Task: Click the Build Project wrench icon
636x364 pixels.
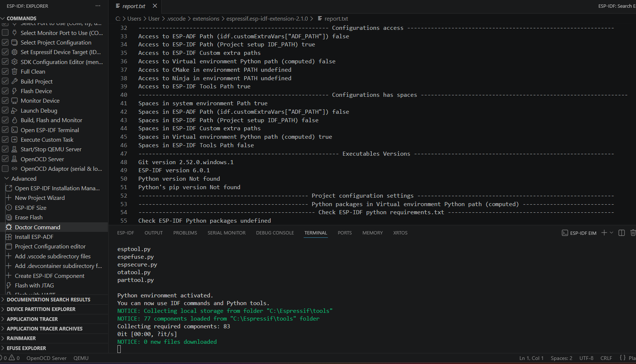Action: tap(14, 81)
